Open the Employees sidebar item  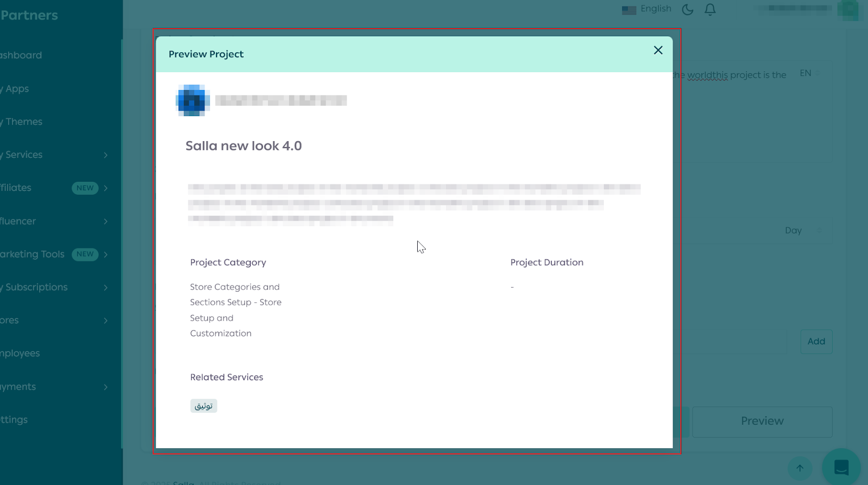tap(21, 354)
